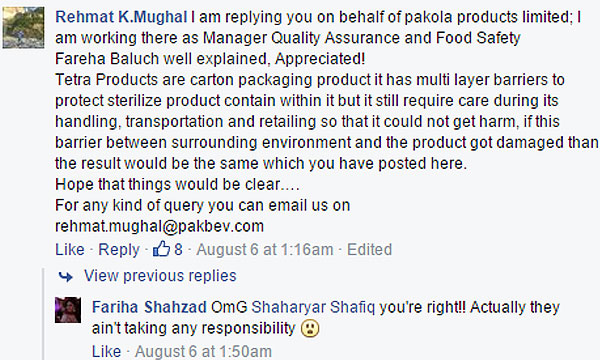Open the August 6 at 1:16am timestamp
600x360 pixels.
pos(265,249)
